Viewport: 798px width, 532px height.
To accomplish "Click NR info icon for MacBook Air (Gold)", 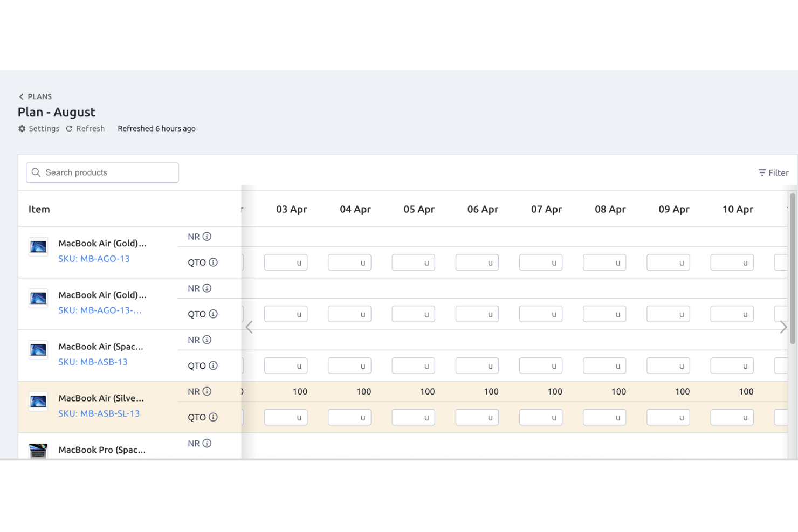I will pyautogui.click(x=208, y=236).
